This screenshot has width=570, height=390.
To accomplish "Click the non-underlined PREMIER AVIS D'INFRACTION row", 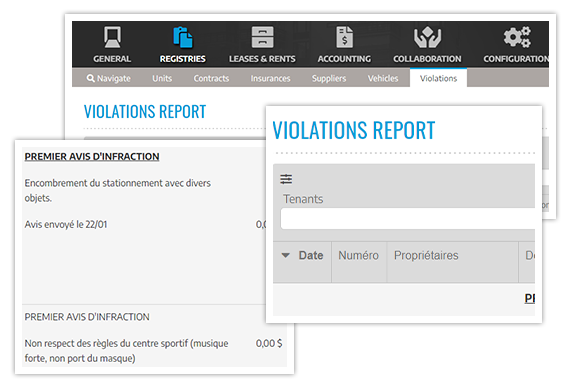I will click(x=87, y=317).
